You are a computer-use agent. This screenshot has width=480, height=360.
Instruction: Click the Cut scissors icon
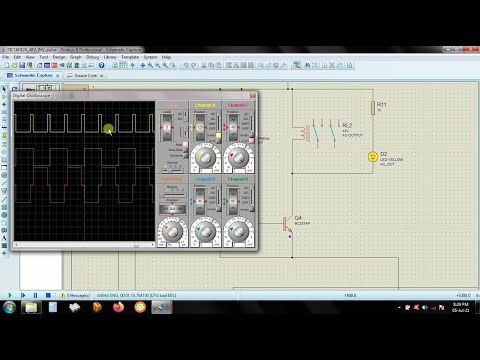pos(204,65)
